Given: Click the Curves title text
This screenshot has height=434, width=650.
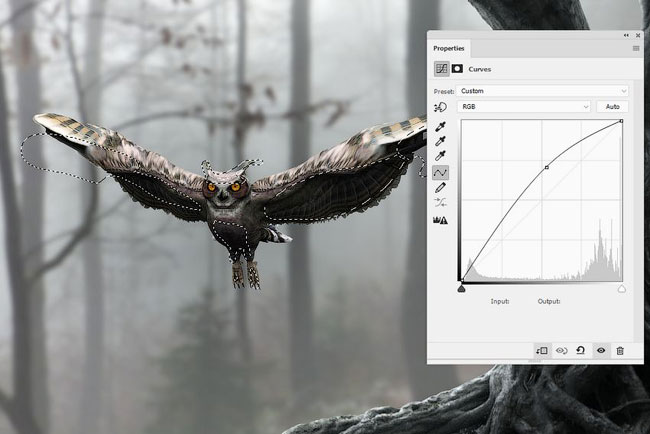Looking at the screenshot, I should point(480,69).
